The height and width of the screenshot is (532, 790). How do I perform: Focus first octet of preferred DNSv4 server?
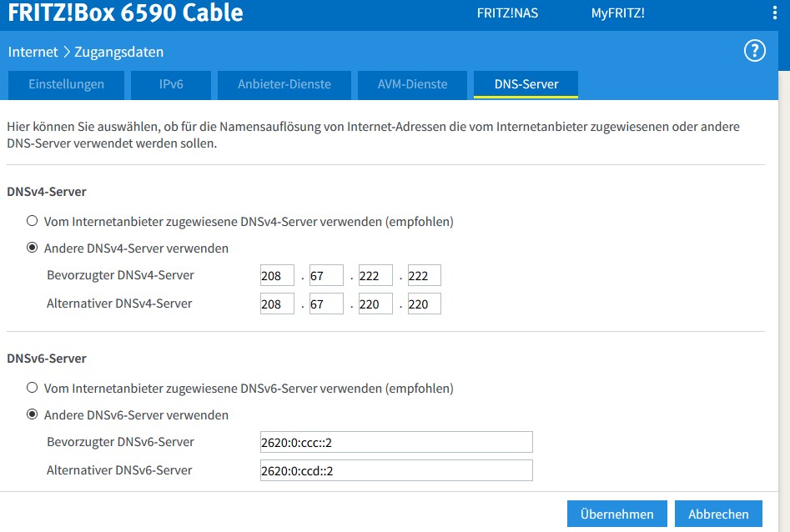click(x=277, y=276)
